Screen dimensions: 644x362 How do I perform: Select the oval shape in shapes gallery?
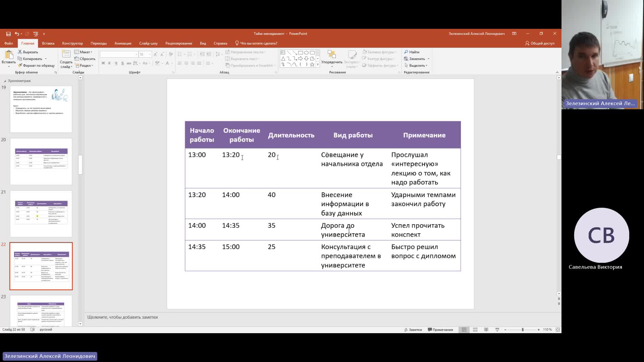click(x=306, y=53)
